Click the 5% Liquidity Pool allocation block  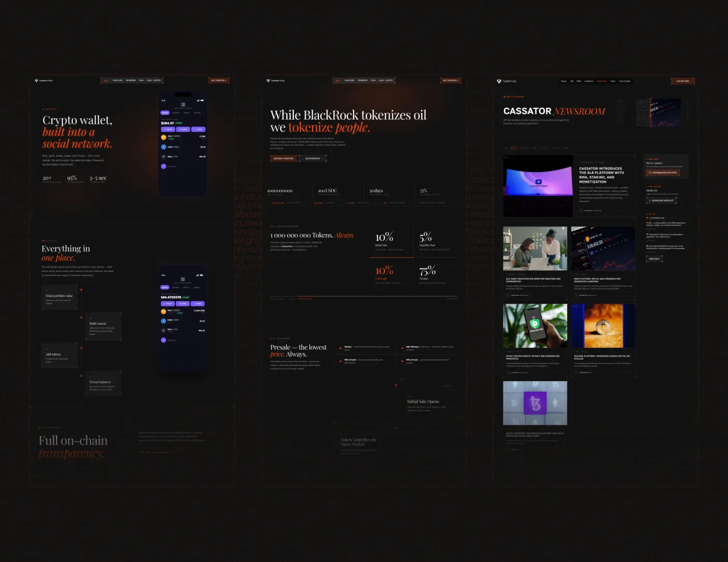click(x=436, y=241)
